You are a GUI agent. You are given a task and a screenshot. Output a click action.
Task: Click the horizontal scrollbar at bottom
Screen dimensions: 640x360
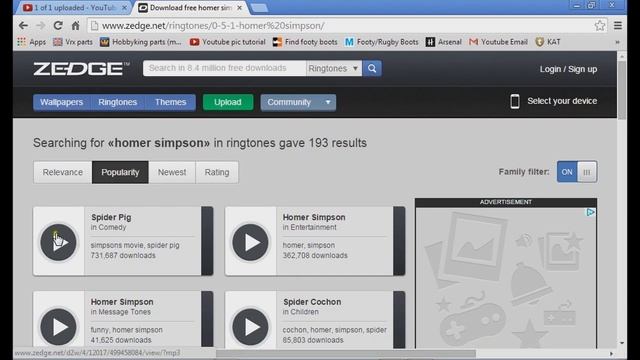coord(346,353)
